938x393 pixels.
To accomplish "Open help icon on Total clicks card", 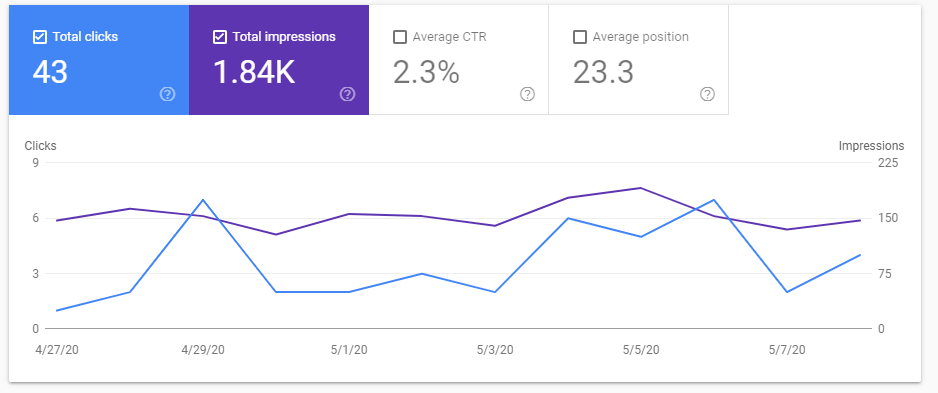I will (x=168, y=94).
